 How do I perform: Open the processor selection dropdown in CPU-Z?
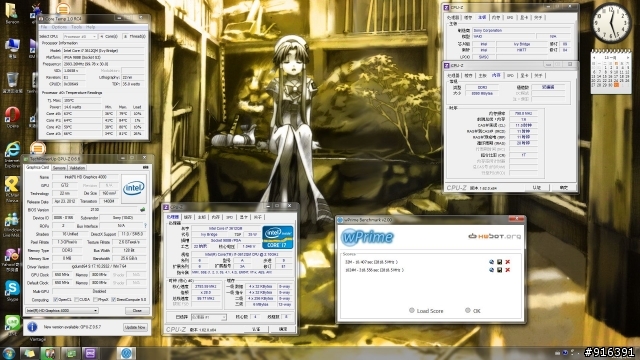click(x=209, y=317)
